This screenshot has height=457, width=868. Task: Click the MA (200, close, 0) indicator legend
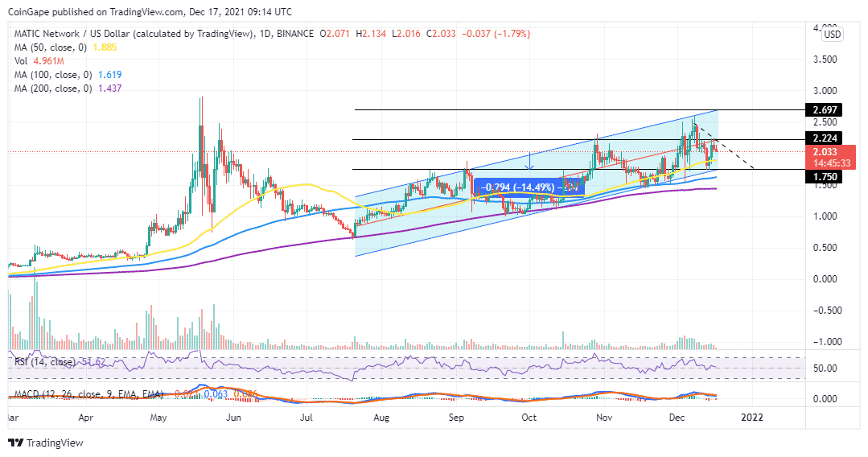(x=52, y=89)
